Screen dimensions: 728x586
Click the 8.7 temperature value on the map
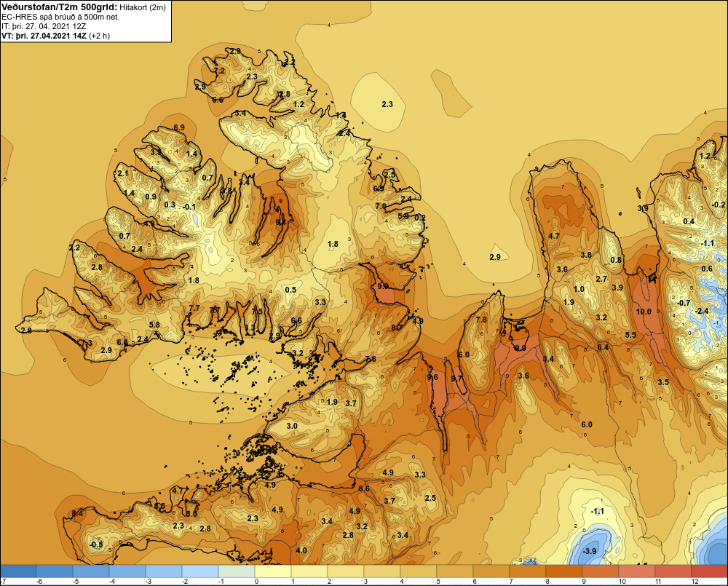[x=397, y=328]
